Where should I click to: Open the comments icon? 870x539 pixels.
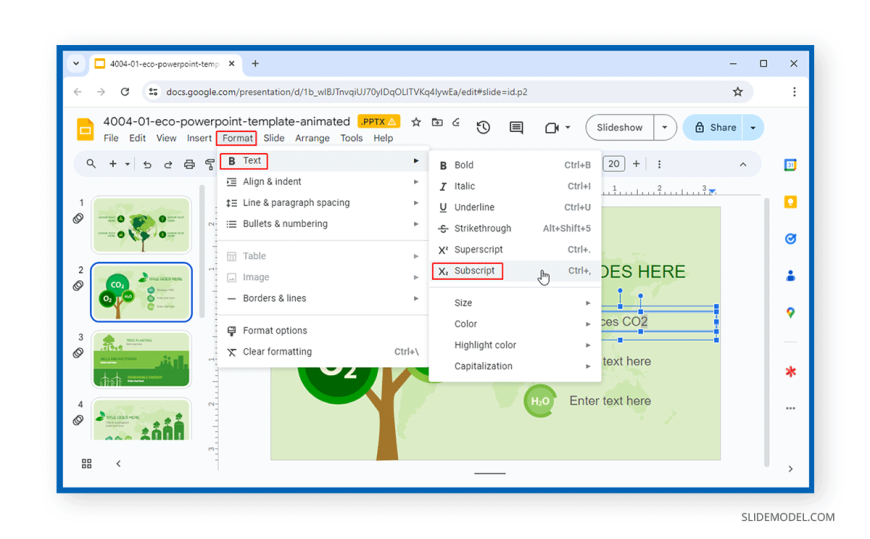point(516,128)
